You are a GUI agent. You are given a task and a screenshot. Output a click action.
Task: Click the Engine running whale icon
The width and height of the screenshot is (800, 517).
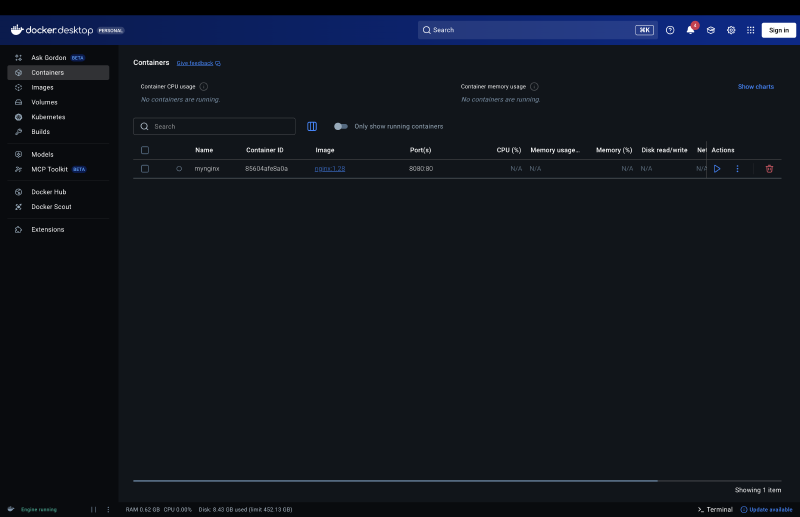point(11,509)
